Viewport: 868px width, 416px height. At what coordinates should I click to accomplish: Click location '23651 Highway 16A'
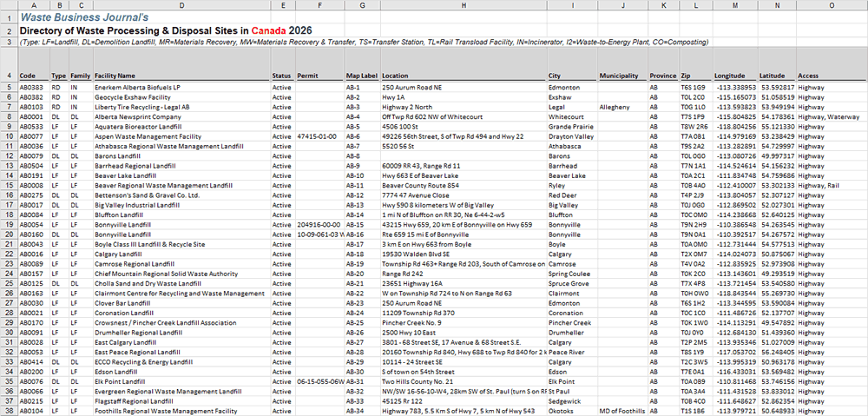(464, 283)
